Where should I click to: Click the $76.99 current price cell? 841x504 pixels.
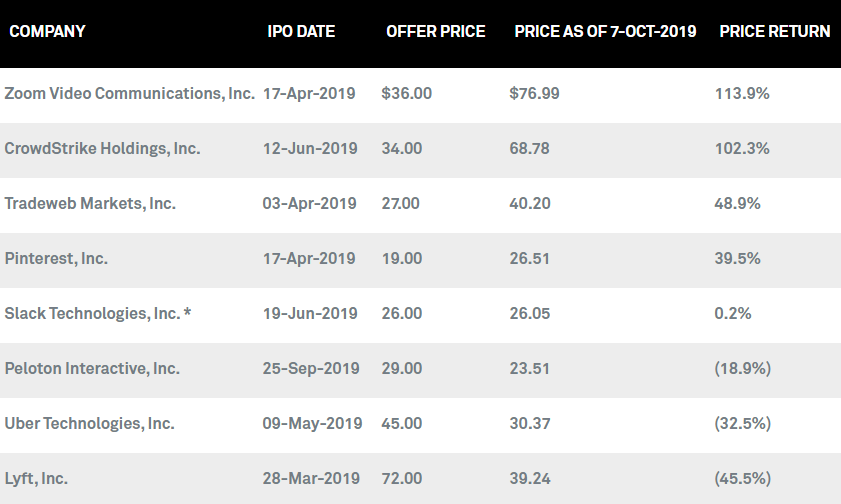[x=534, y=94]
